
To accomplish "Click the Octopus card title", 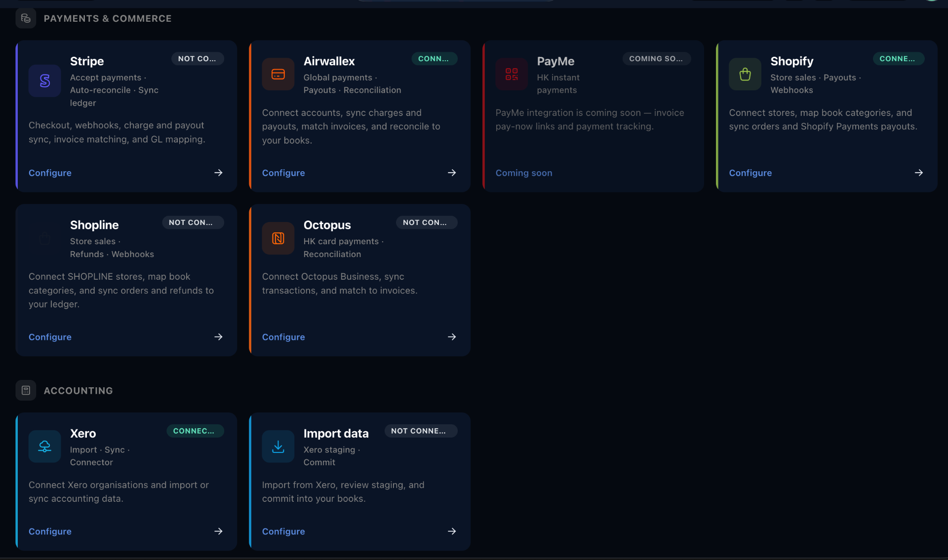I will 327,225.
